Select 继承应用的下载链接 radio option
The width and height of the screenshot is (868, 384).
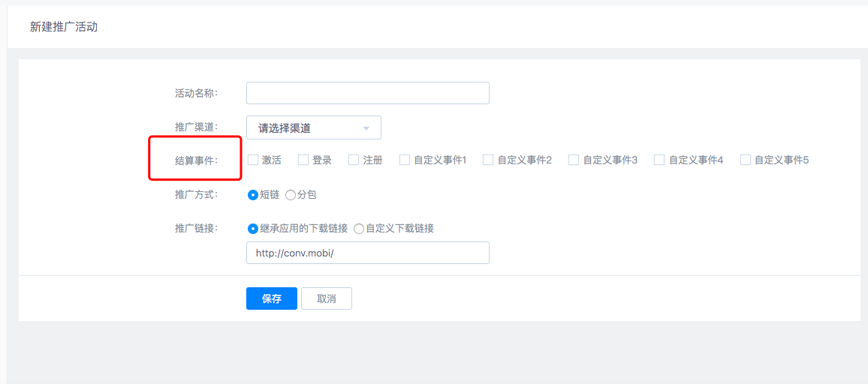253,229
